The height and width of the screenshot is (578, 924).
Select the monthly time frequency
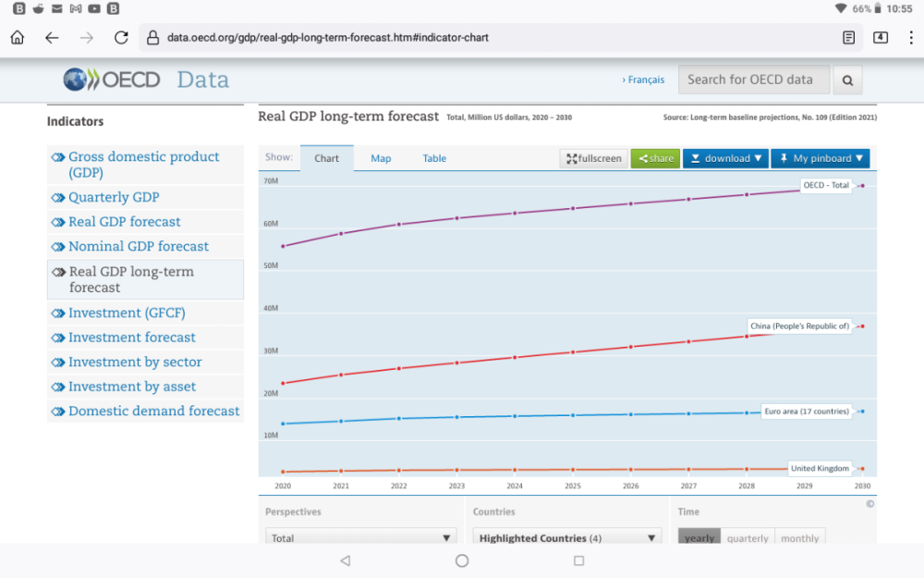coord(799,538)
